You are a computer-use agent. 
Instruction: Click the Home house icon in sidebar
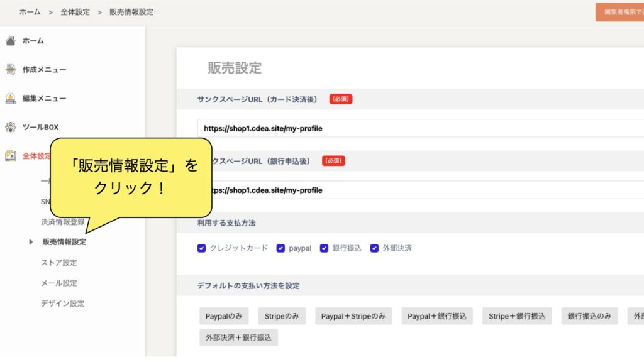[10, 41]
